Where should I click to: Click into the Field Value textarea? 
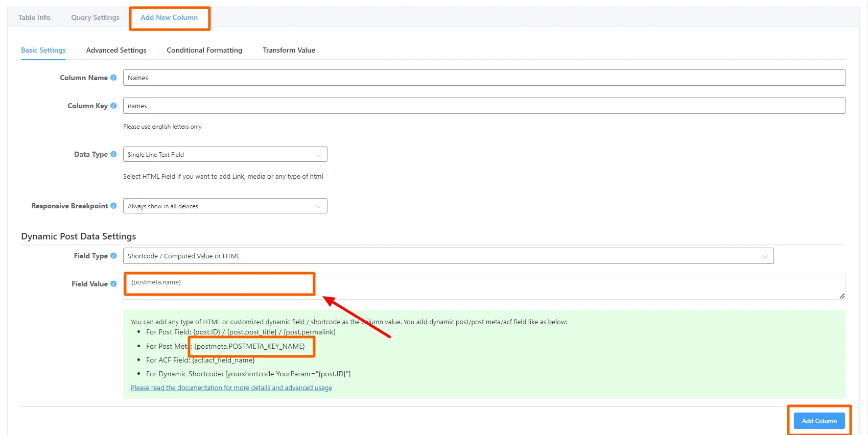point(484,286)
